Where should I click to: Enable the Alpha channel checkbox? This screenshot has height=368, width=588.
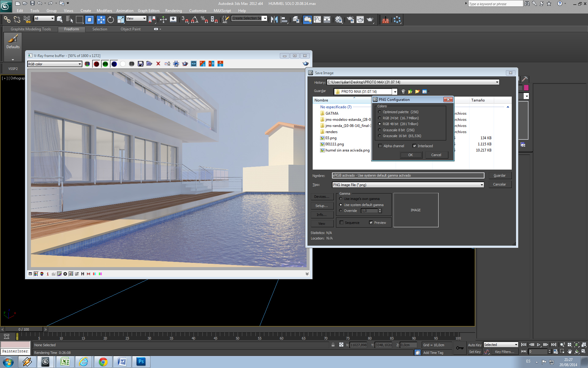coord(380,146)
